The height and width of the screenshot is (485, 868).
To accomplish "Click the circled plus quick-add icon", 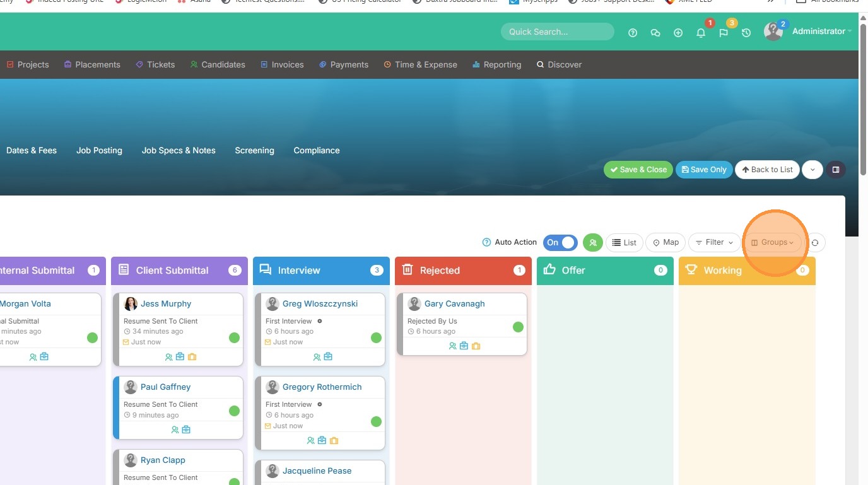I will coord(678,33).
